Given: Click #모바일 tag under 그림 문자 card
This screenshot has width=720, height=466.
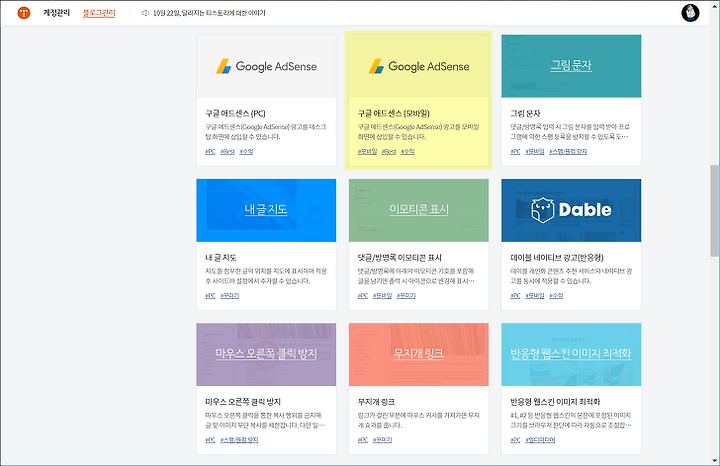Looking at the screenshot, I should [535, 152].
